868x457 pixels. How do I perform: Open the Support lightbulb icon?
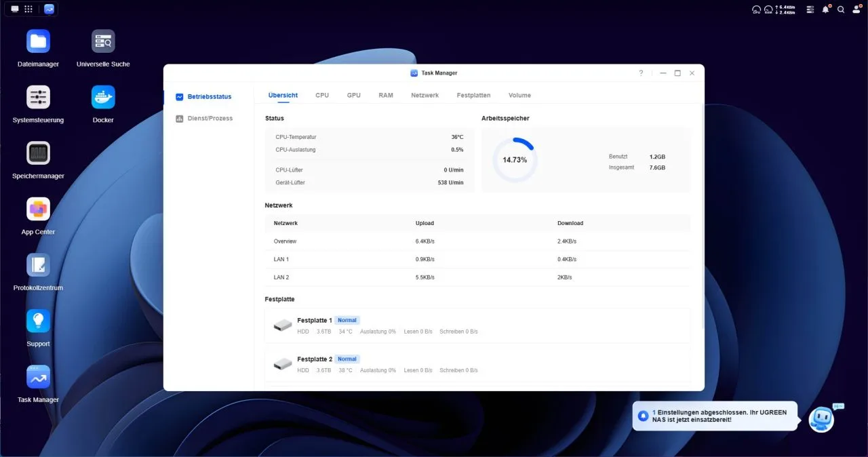(38, 321)
